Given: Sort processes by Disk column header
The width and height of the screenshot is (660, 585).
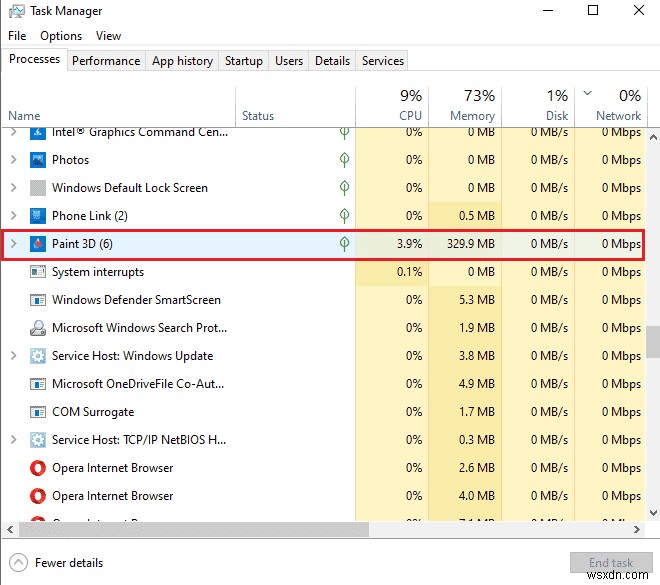Looking at the screenshot, I should 538,106.
